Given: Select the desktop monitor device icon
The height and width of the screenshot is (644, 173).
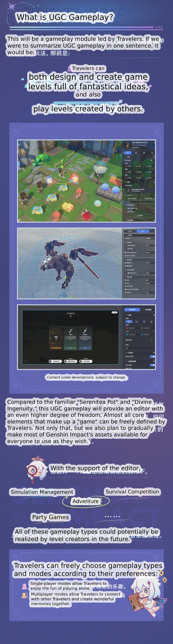Looking at the screenshot, I should point(129,322).
